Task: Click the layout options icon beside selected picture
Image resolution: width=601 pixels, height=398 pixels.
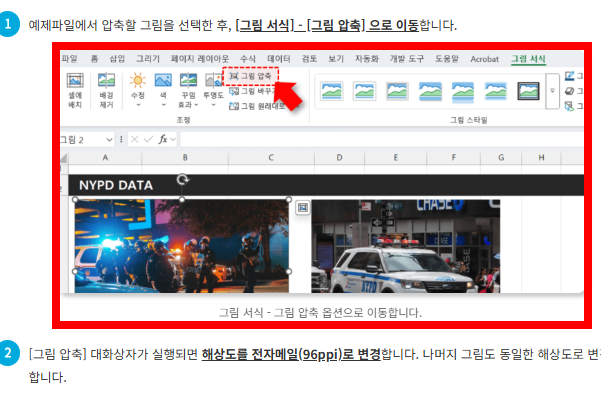Action: tap(302, 208)
